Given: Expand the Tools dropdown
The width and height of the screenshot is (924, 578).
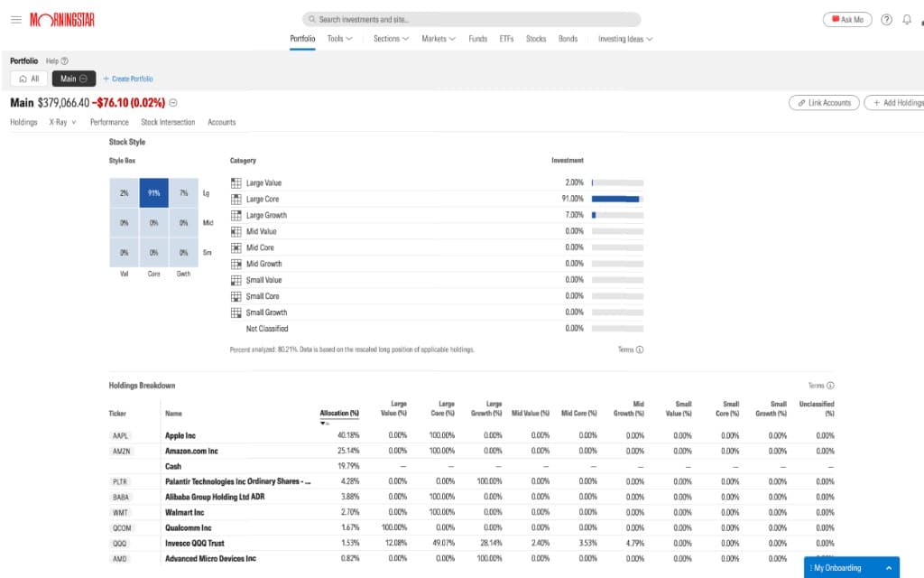Looking at the screenshot, I should 340,39.
